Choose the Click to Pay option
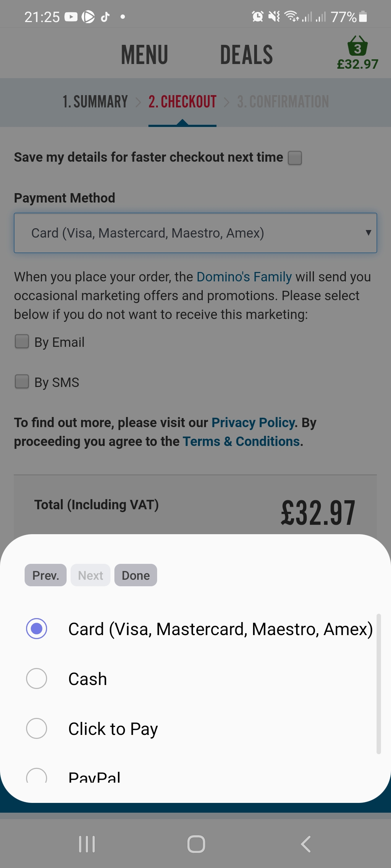 click(x=37, y=728)
